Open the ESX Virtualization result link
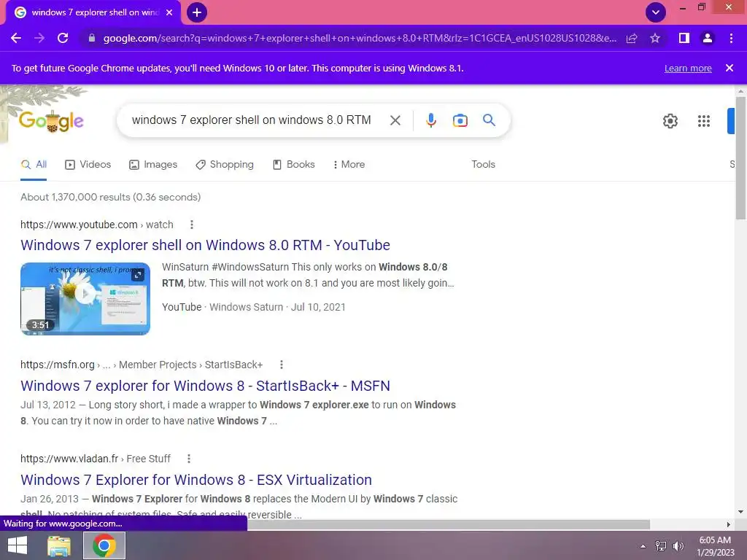The height and width of the screenshot is (560, 747). tap(196, 480)
